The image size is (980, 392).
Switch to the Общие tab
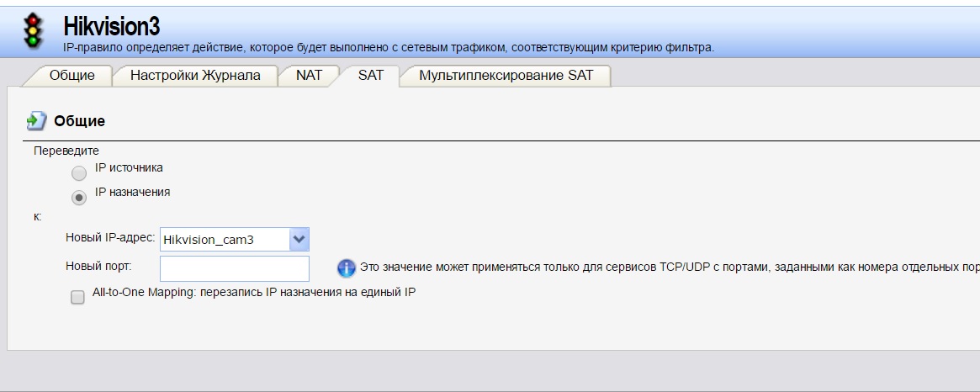point(72,76)
